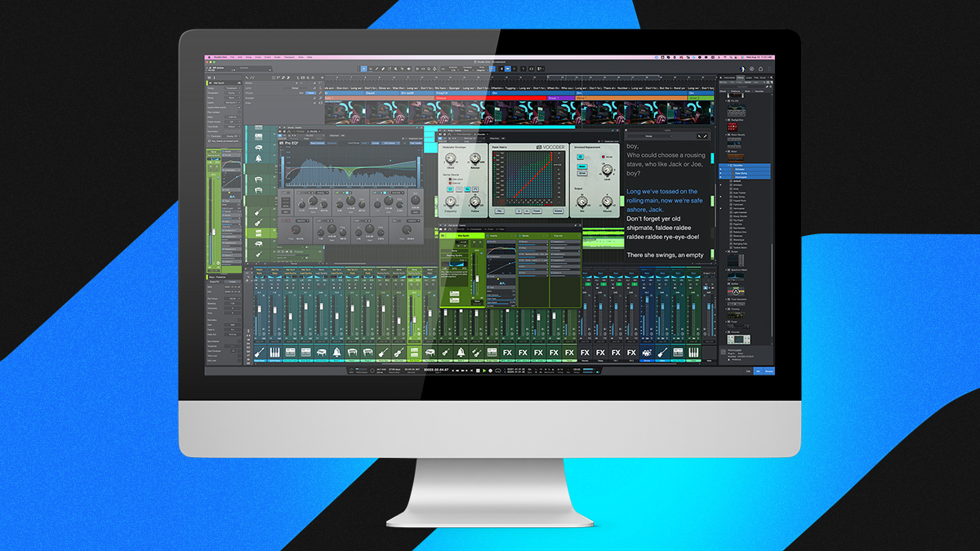This screenshot has width=980, height=551.
Task: Click the Dynamics button in Pro EQ
Action: coord(332,143)
